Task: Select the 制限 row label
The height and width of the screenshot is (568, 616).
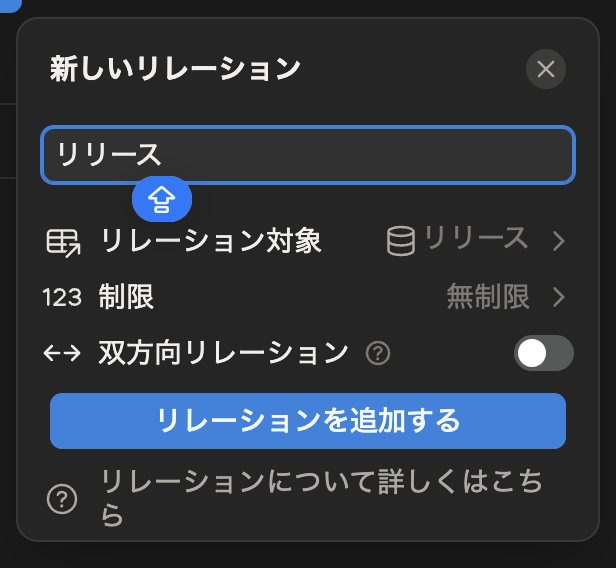Action: (127, 297)
